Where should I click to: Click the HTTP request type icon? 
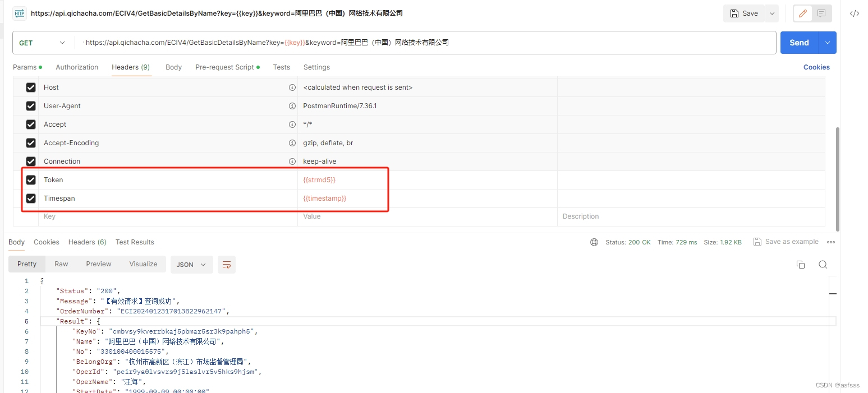click(19, 13)
